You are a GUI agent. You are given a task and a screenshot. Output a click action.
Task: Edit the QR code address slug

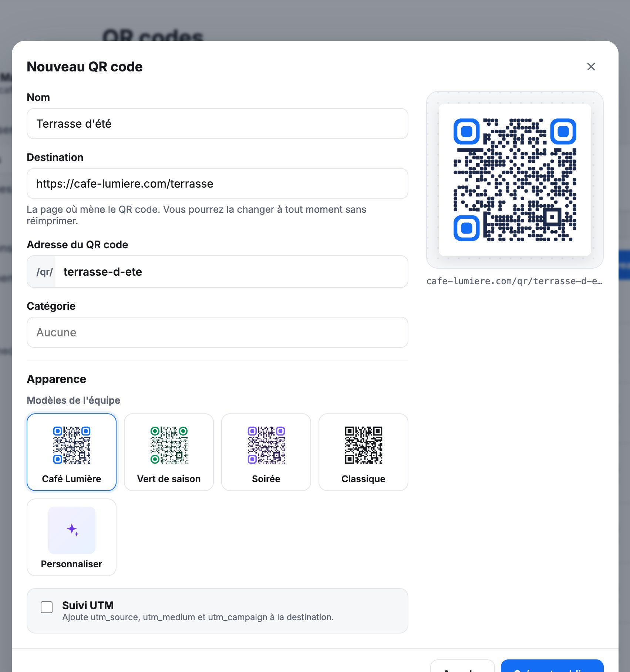pos(231,272)
